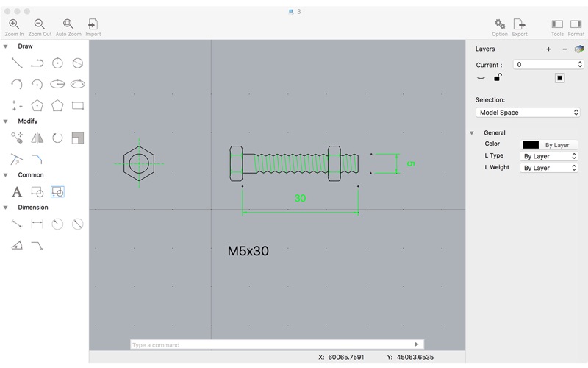Select the Rectangle draw tool
This screenshot has height=368, width=588.
tap(78, 105)
